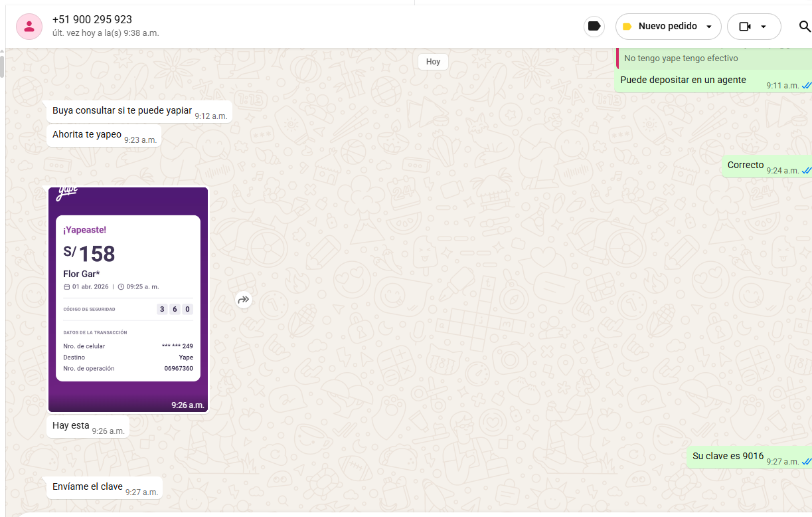The width and height of the screenshot is (812, 517).
Task: Start a video call with the camera icon
Action: coord(745,27)
